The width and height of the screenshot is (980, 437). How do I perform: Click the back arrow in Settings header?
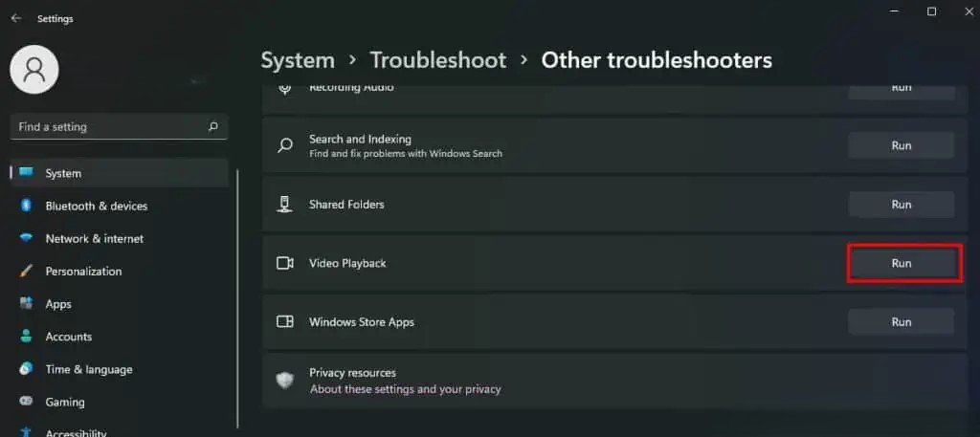coord(15,19)
